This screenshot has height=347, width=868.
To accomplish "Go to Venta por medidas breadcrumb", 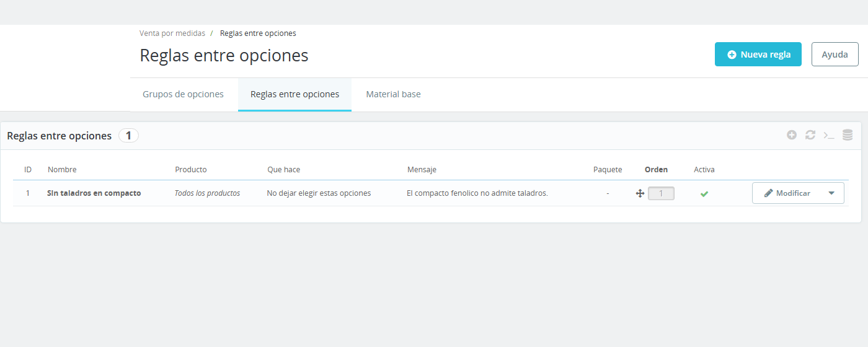I will (172, 33).
